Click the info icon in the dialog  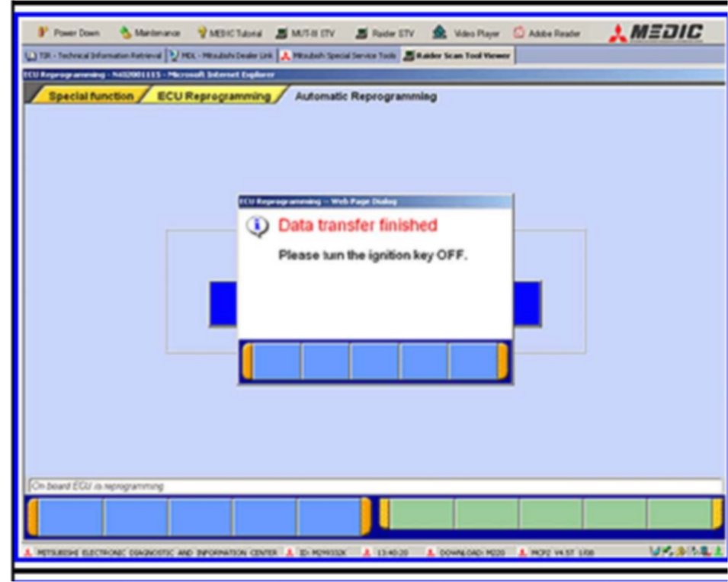(257, 226)
